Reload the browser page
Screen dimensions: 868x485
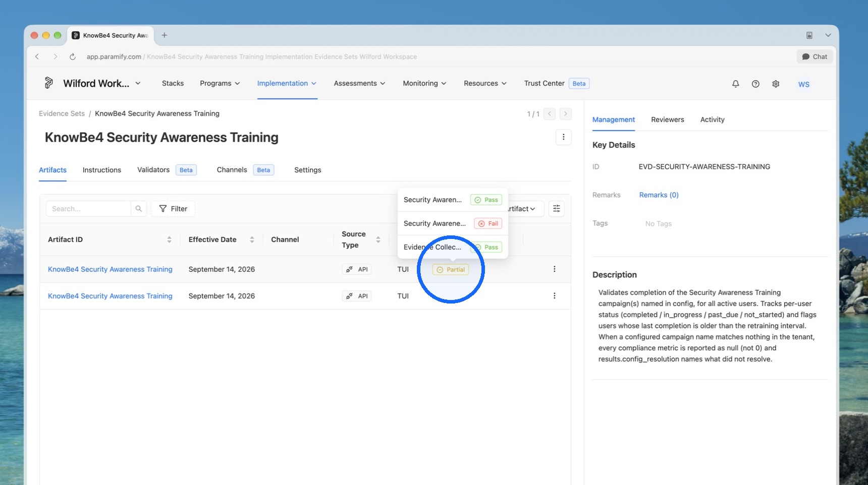tap(73, 56)
